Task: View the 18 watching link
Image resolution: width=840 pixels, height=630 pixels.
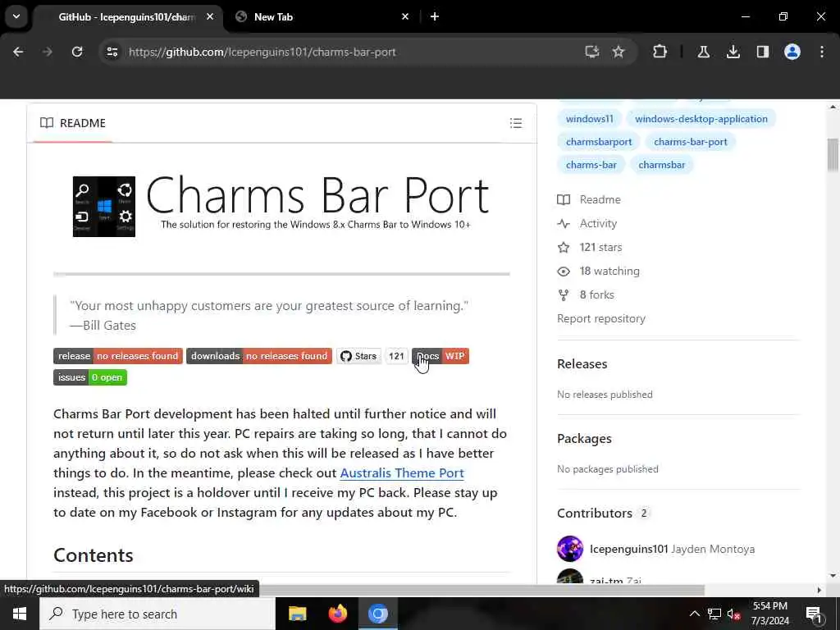Action: tap(598, 271)
